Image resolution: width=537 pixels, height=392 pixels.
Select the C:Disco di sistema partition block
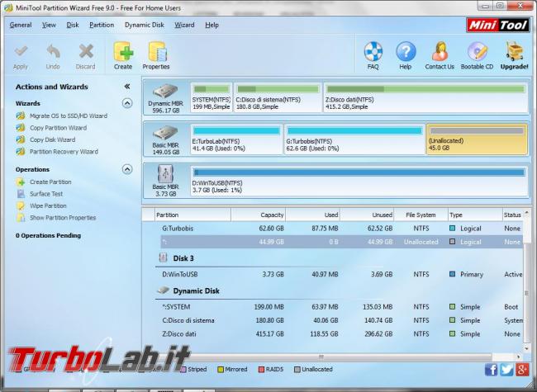pos(278,97)
